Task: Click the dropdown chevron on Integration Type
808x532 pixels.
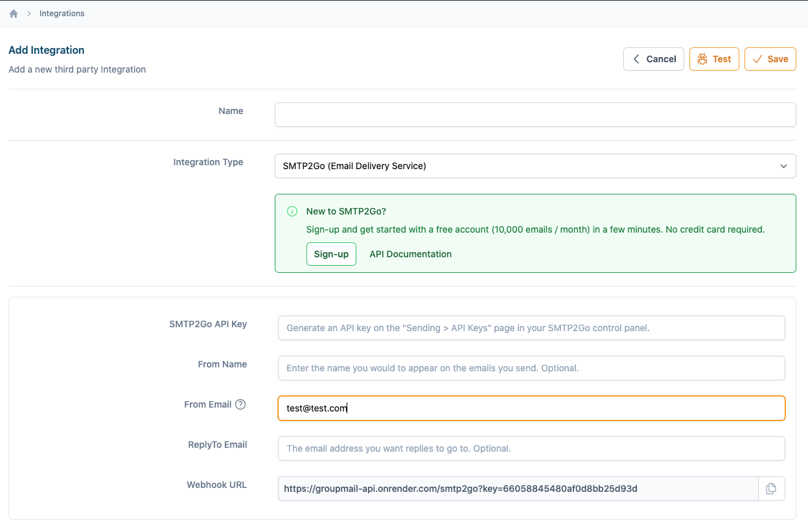Action: [x=783, y=166]
